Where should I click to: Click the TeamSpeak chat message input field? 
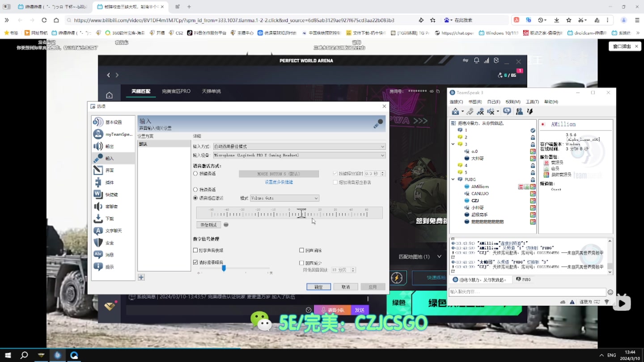pos(527,292)
